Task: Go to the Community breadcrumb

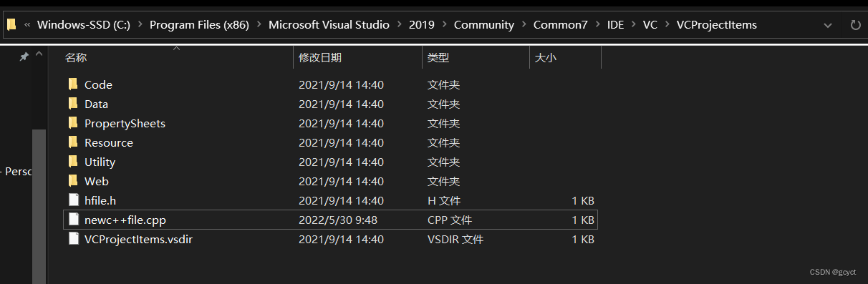Action: click(x=484, y=25)
